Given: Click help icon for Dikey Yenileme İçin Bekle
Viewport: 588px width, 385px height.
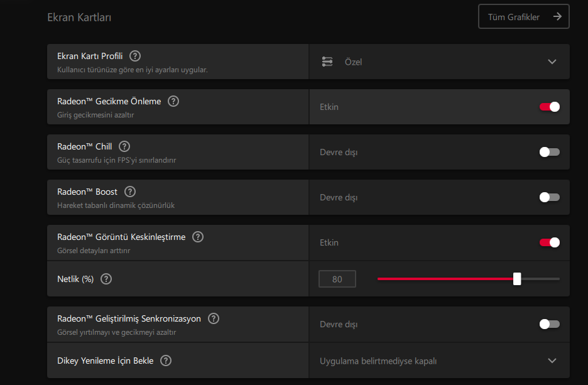Looking at the screenshot, I should (x=166, y=361).
